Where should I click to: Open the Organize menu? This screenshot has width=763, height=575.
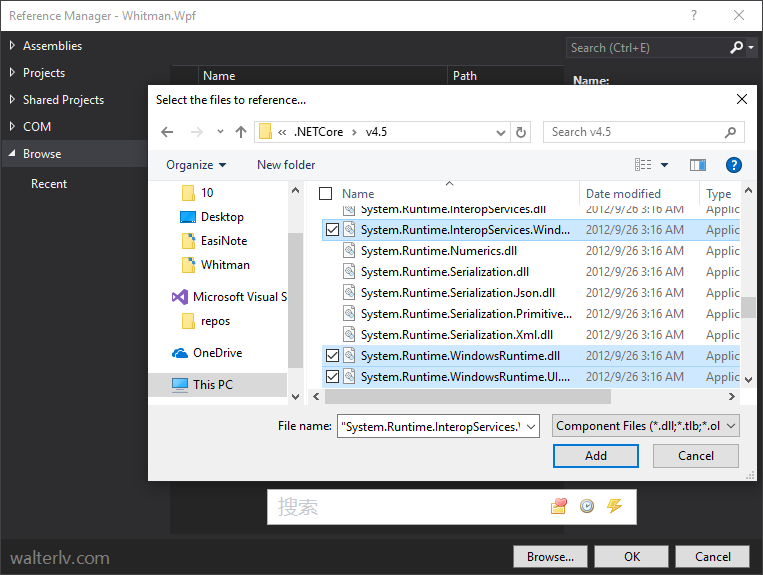pyautogui.click(x=196, y=165)
